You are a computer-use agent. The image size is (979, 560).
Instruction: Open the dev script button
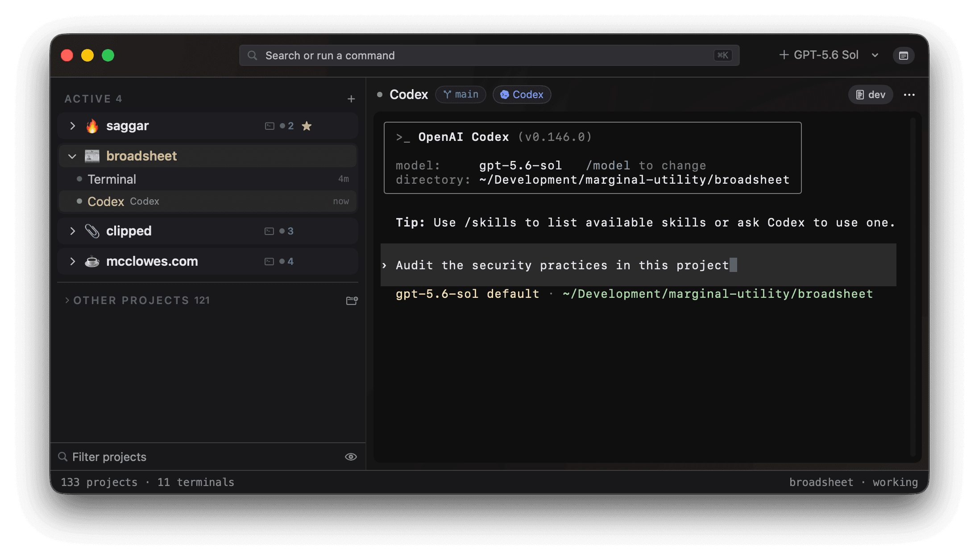(871, 95)
